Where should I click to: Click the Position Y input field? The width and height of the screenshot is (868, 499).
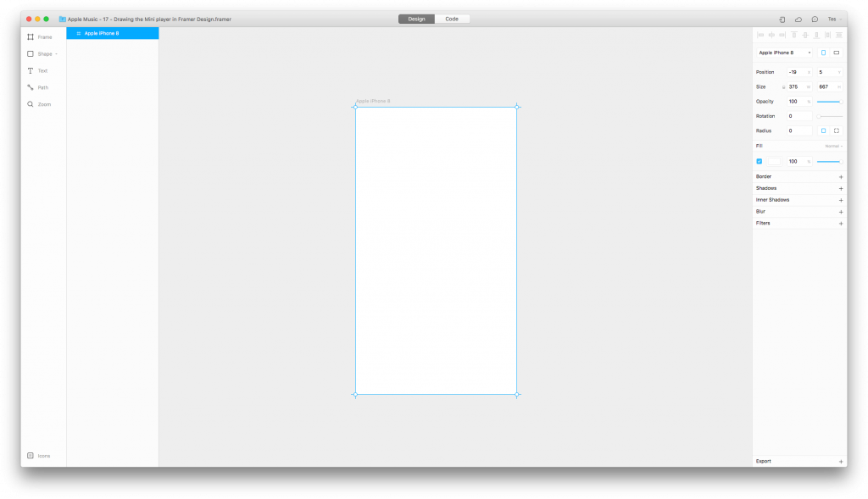(x=830, y=72)
